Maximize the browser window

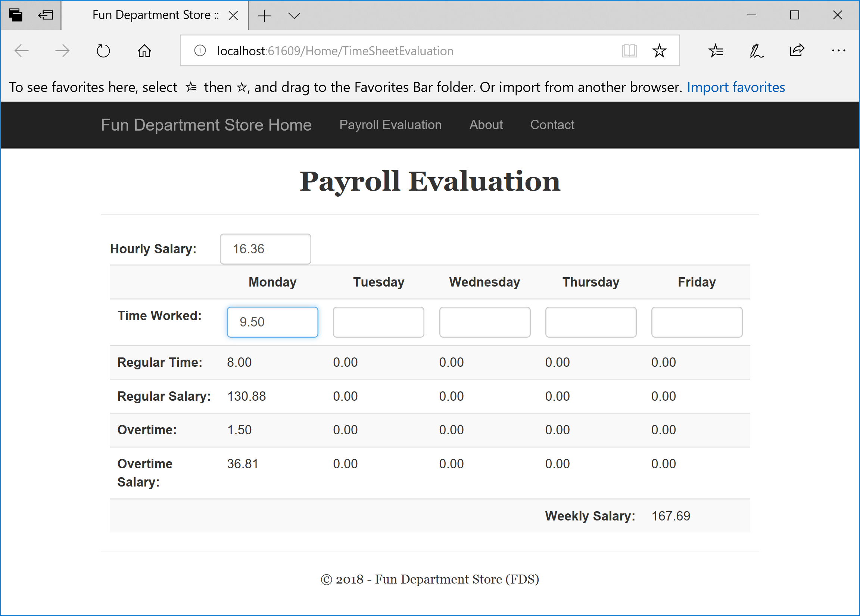tap(794, 15)
